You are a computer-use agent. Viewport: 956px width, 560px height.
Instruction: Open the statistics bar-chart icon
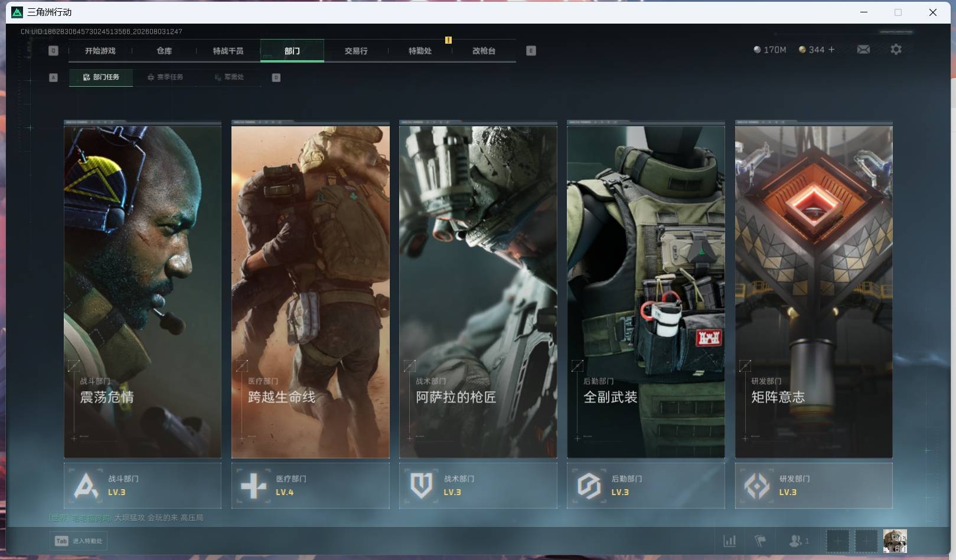(730, 541)
